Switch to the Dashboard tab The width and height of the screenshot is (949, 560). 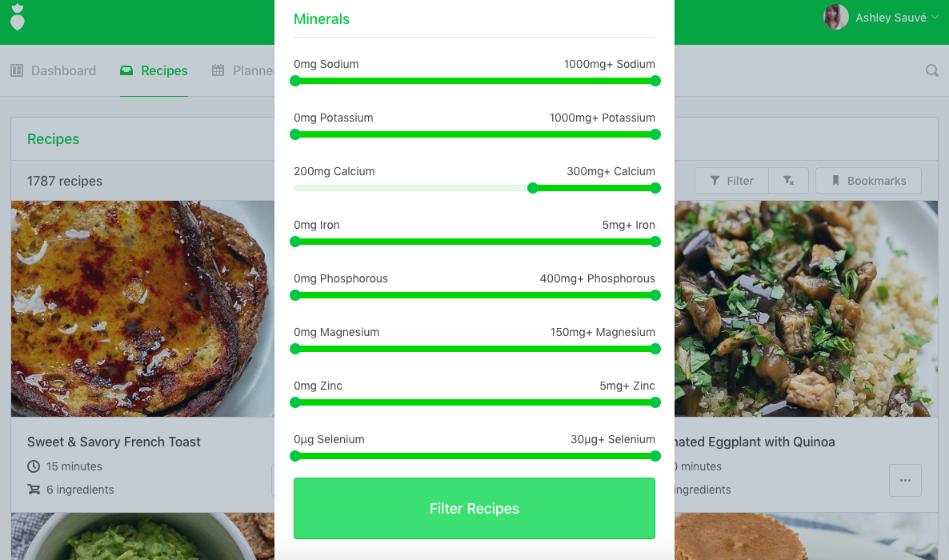click(x=54, y=71)
